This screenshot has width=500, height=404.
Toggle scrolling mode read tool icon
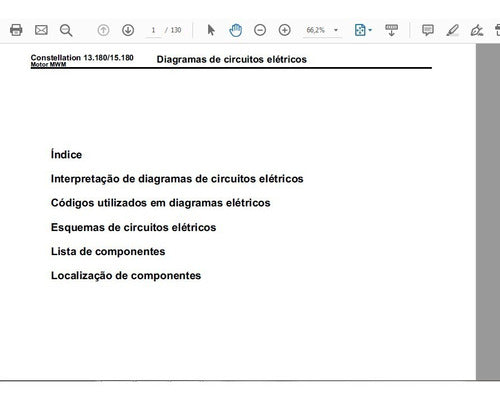click(391, 30)
